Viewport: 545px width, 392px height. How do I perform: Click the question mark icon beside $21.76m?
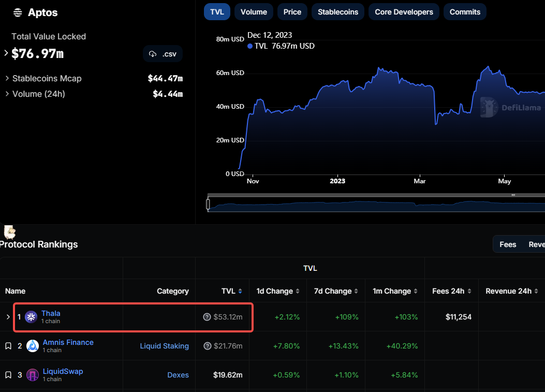click(x=207, y=346)
